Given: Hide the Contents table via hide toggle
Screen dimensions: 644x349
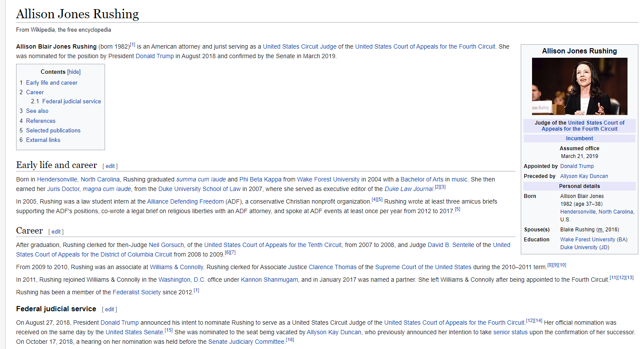Looking at the screenshot, I should click(x=74, y=72).
